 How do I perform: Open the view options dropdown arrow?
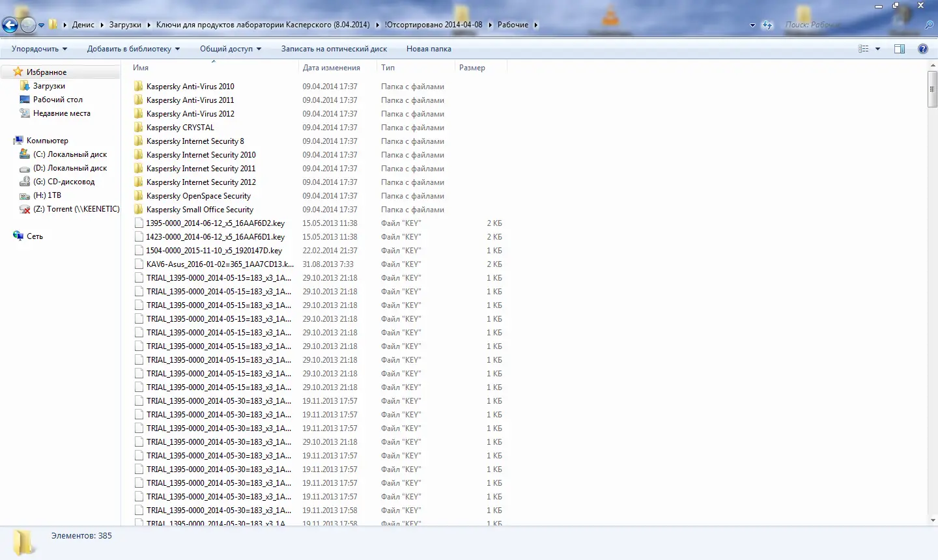coord(877,49)
